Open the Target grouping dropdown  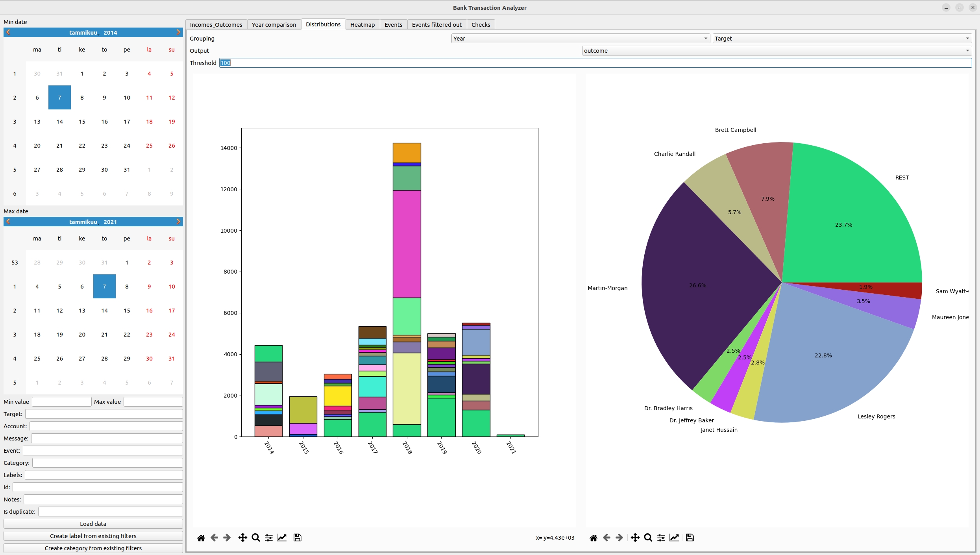coord(841,39)
